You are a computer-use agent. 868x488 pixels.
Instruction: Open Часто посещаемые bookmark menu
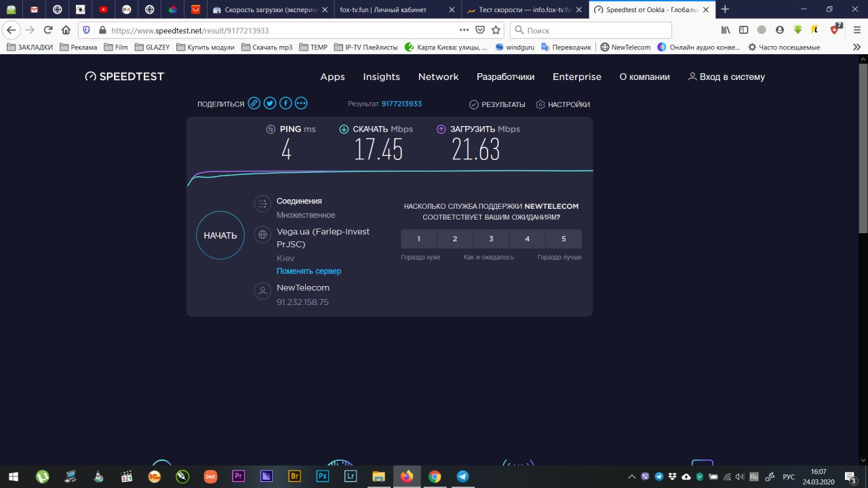coord(783,47)
